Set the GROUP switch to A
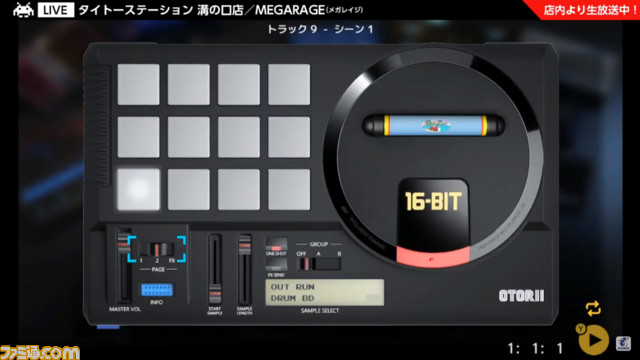 [x=318, y=264]
